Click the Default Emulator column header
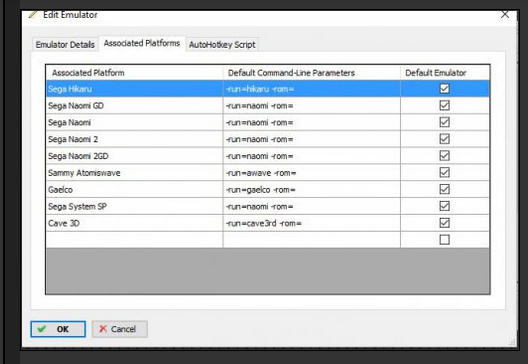This screenshot has width=528, height=364. pyautogui.click(x=445, y=73)
